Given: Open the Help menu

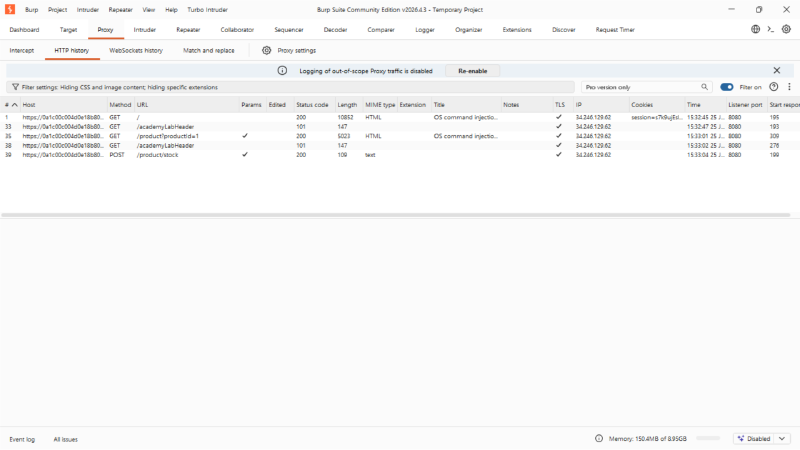Looking at the screenshot, I should tap(171, 9).
